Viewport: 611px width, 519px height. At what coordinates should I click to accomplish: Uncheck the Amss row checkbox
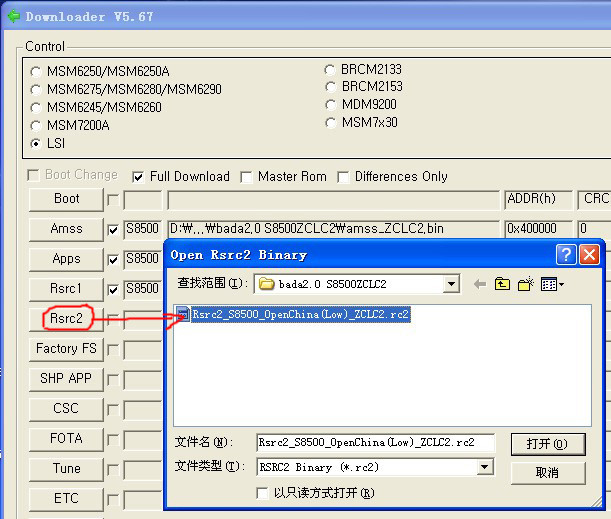(x=113, y=230)
